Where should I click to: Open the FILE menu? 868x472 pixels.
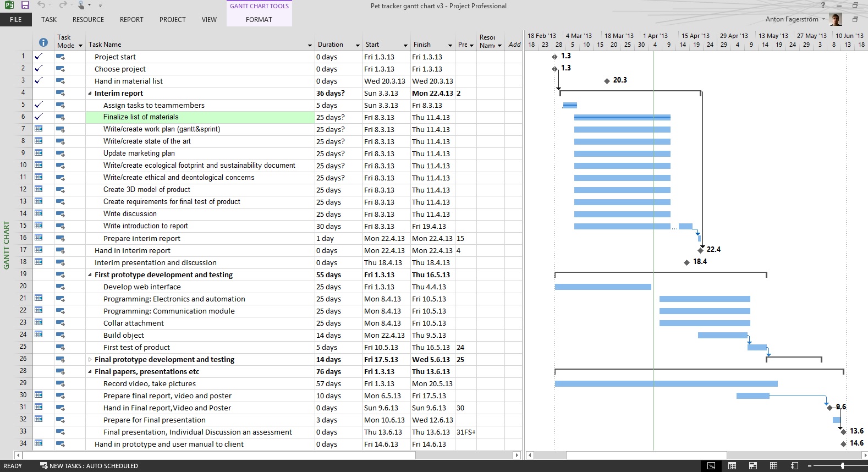[16, 19]
